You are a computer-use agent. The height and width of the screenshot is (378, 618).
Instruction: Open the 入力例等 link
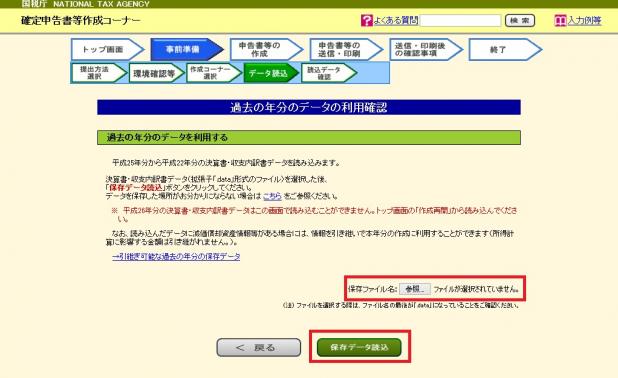click(584, 20)
